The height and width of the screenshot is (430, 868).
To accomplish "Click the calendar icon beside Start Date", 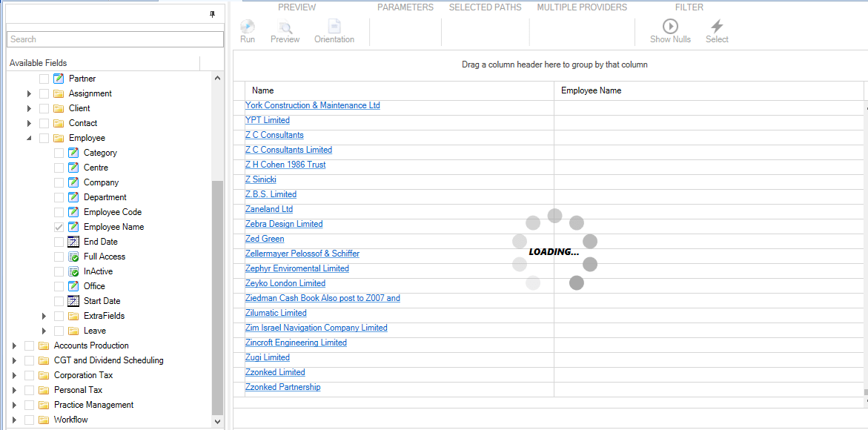I will point(73,300).
